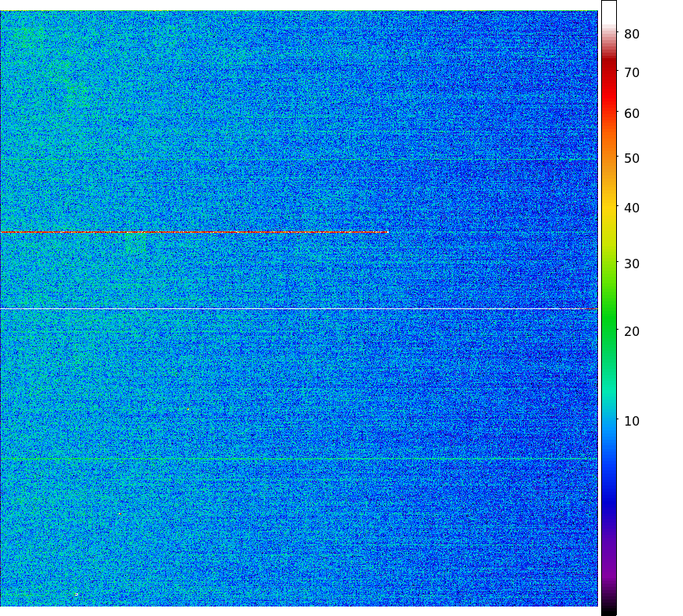Click the faint cyan line in lower half
The width and height of the screenshot is (683, 616).
click(x=299, y=458)
